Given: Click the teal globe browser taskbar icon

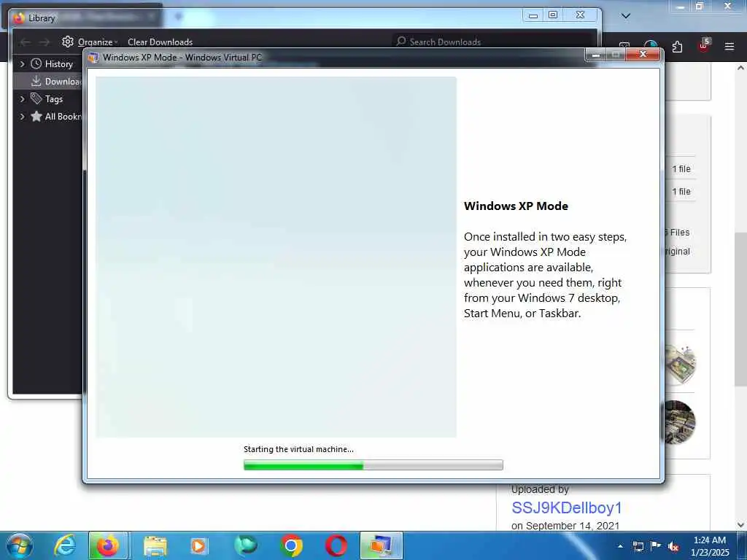Looking at the screenshot, I should coord(245,545).
